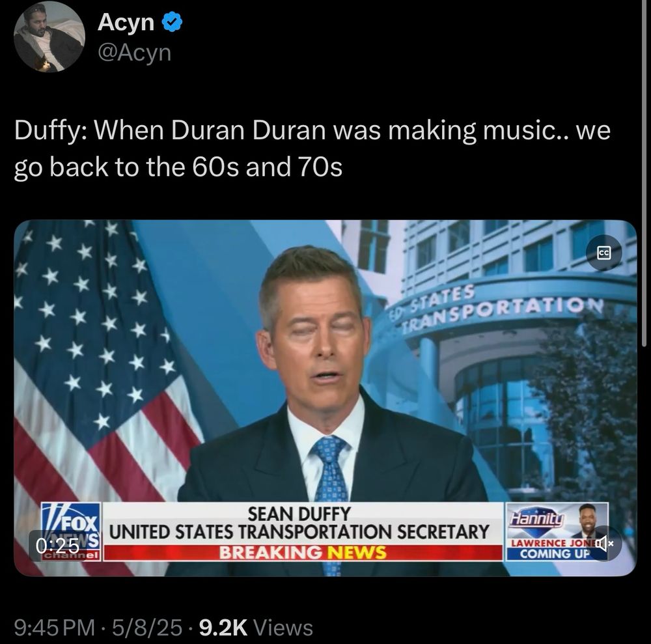Click the page scrollbar on right edge
This screenshot has height=644, width=651.
tap(644, 175)
